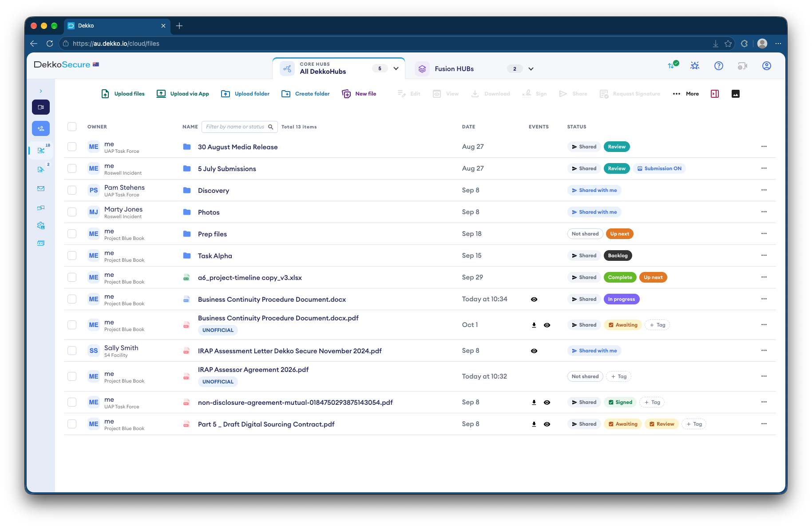812x527 pixels.
Task: Add a tag to IRAP Assessor Agreement 2026.pdf
Action: tap(619, 376)
